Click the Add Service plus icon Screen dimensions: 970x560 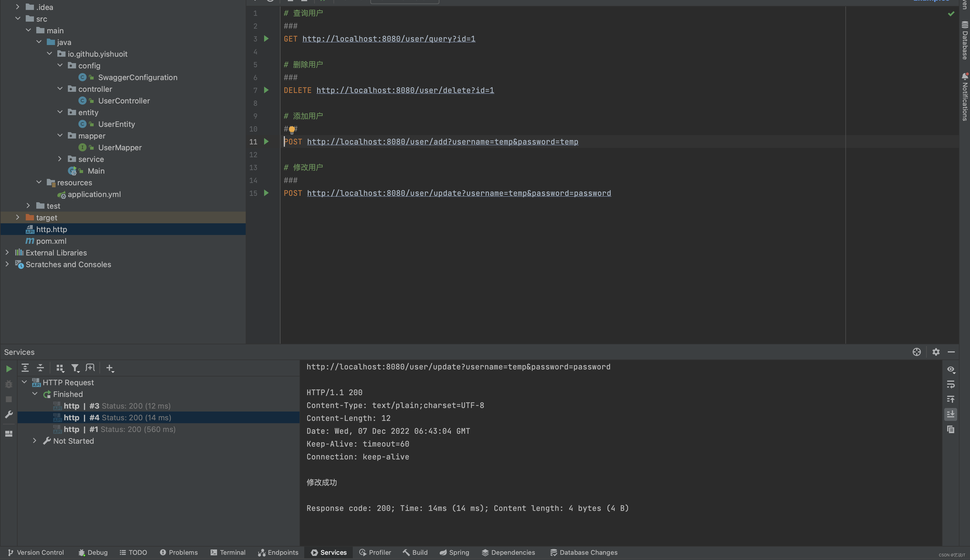coord(110,368)
